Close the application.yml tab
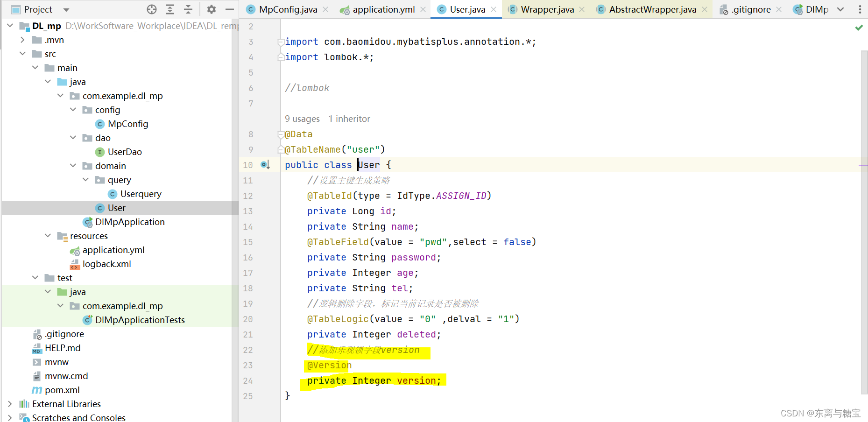 click(423, 9)
